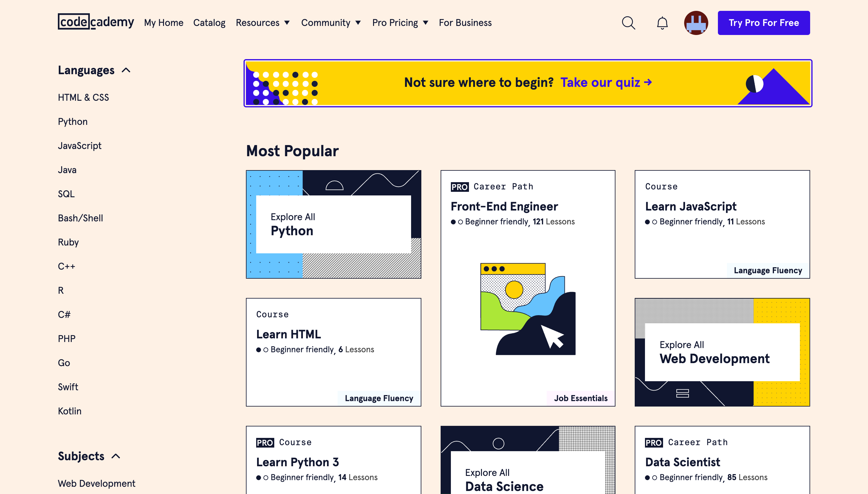Open the Pro Pricing dropdown

click(400, 23)
